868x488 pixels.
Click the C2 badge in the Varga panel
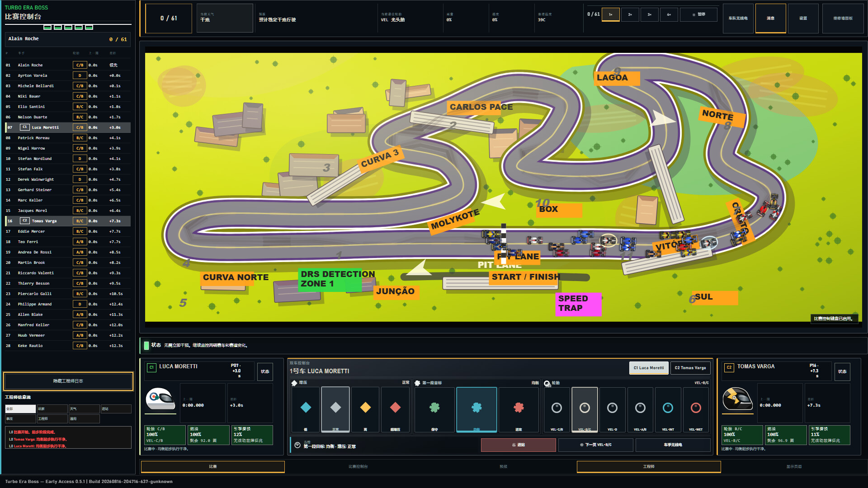click(729, 367)
